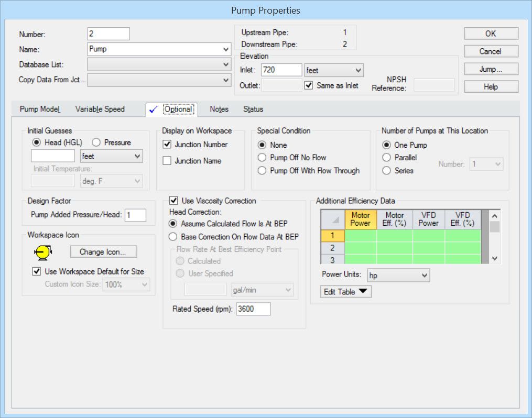Enable the Junction Name checkbox
The image size is (532, 418).
pyautogui.click(x=167, y=161)
